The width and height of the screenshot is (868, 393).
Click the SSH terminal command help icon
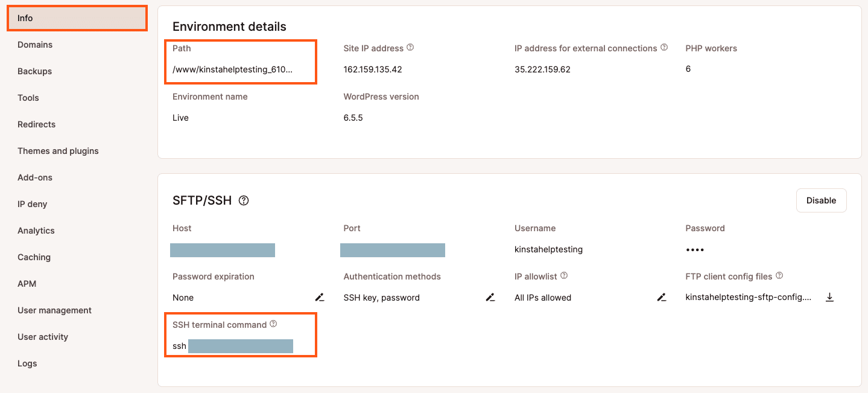tap(273, 324)
